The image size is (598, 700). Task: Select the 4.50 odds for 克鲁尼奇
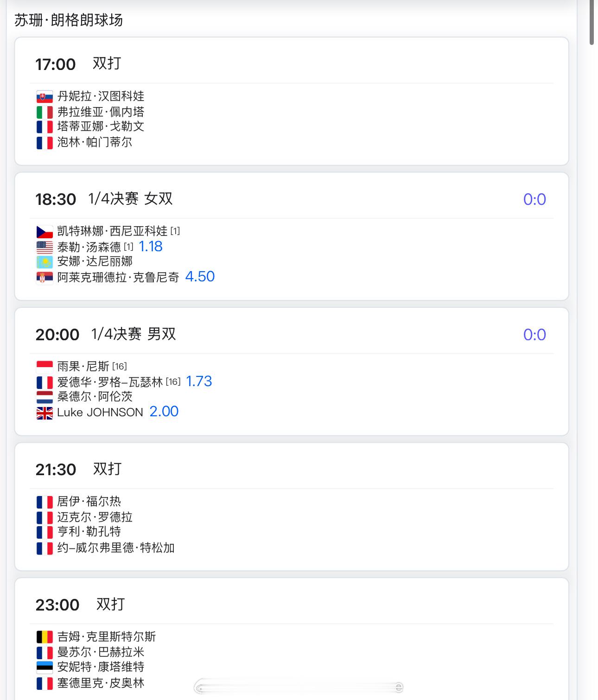(200, 276)
